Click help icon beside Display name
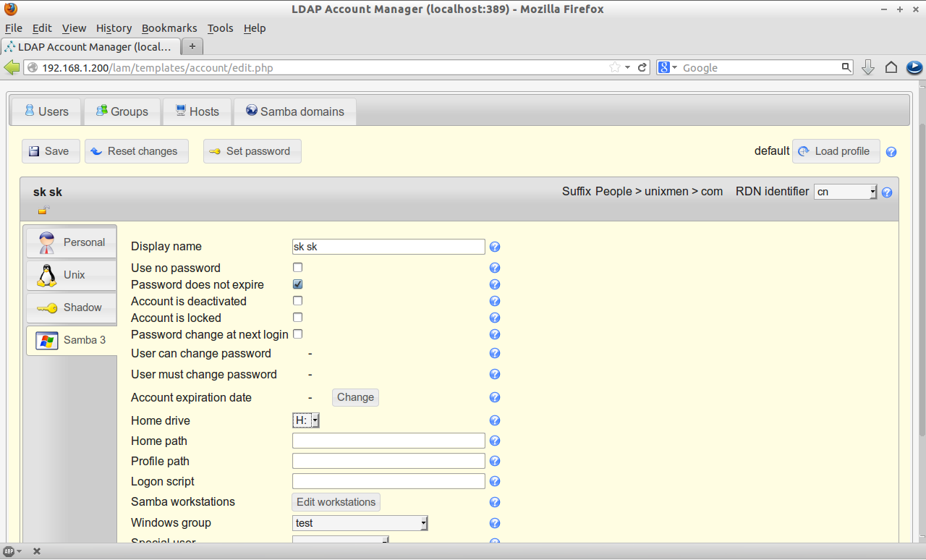The height and width of the screenshot is (560, 926). tap(495, 247)
